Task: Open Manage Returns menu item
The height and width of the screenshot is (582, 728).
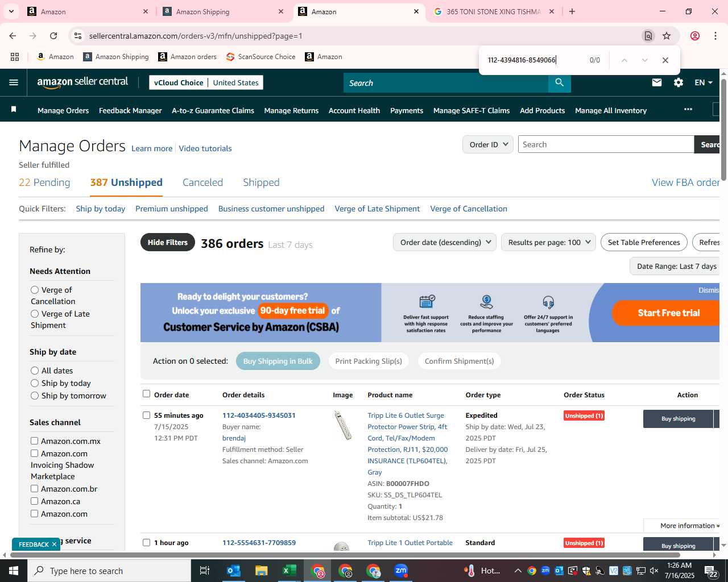Action: pos(291,110)
